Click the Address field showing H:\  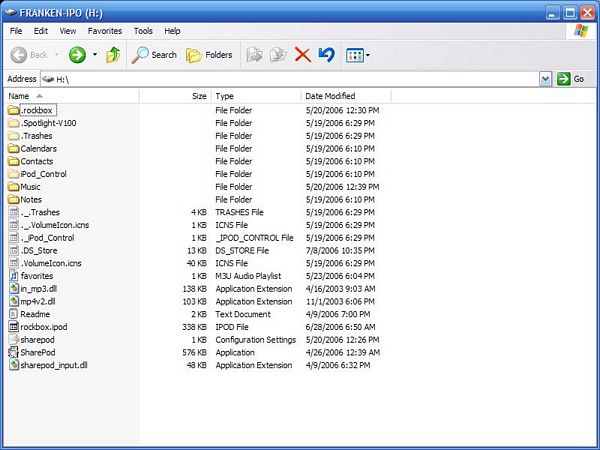290,79
